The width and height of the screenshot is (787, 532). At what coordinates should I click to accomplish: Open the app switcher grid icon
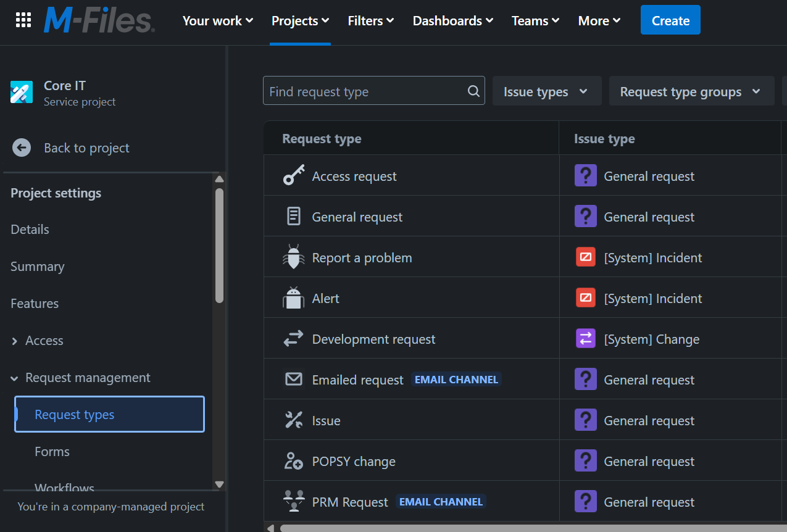[x=23, y=20]
